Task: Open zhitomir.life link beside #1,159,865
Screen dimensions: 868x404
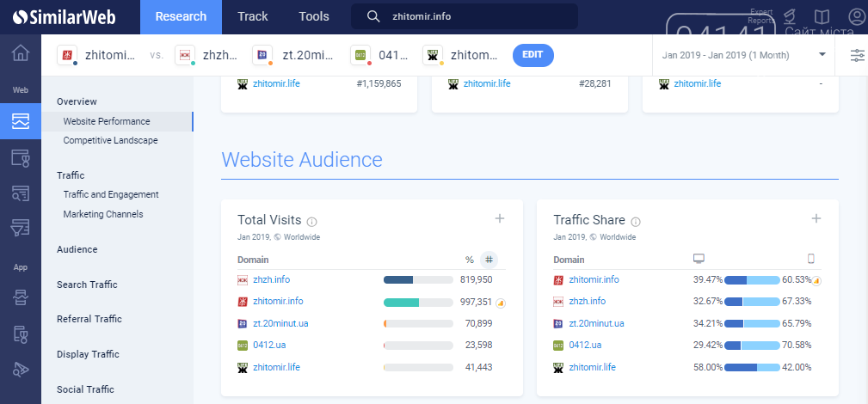Action: click(277, 84)
